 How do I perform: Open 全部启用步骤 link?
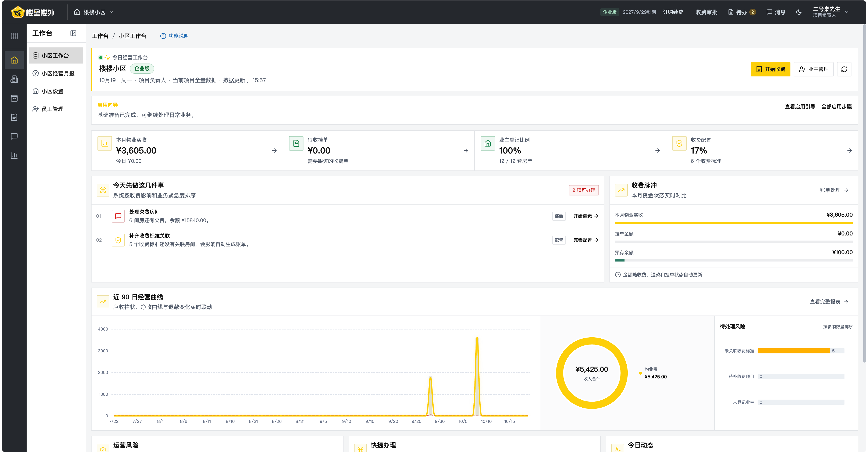tap(836, 107)
